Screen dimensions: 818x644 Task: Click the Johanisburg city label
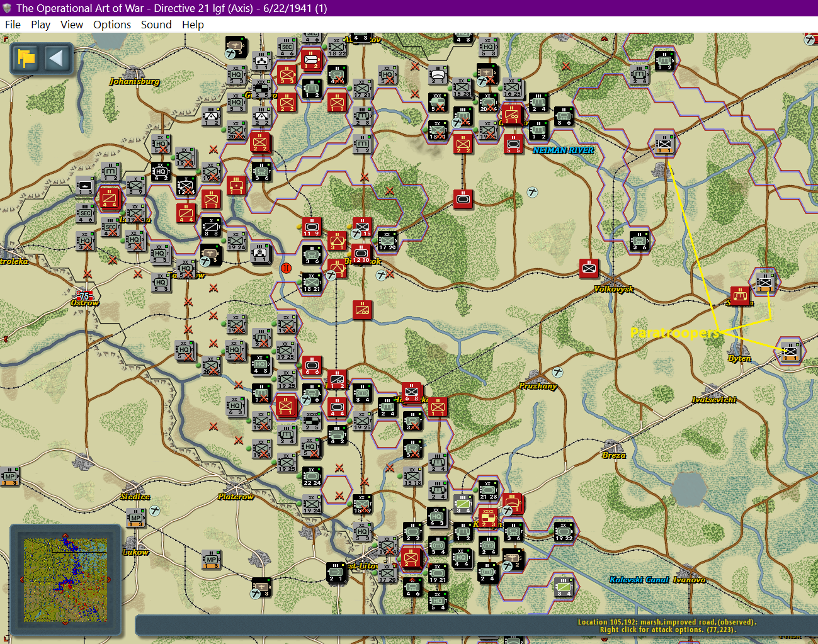point(135,81)
